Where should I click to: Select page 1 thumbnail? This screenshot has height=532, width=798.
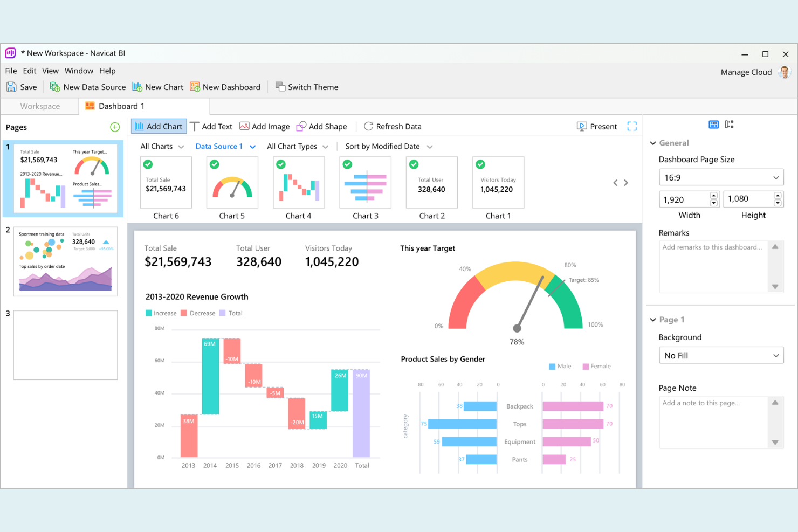65,178
